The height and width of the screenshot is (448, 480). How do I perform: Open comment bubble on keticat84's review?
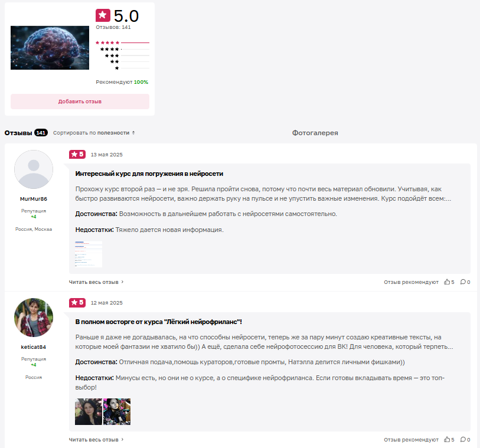click(463, 439)
